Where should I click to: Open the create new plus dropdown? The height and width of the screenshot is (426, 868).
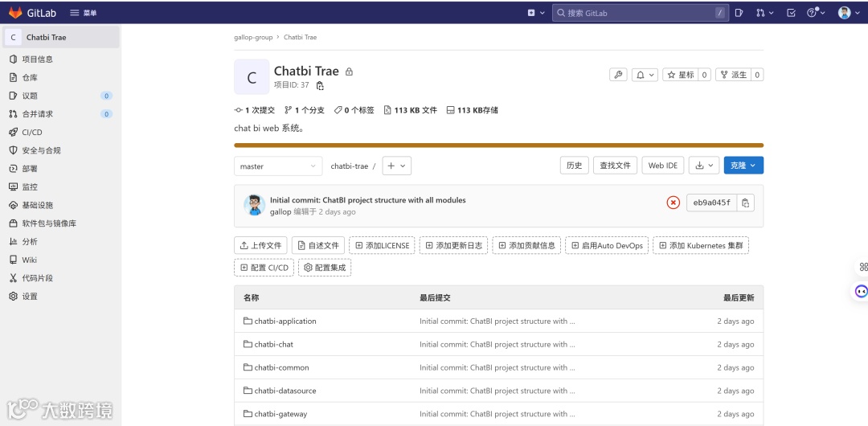point(536,13)
